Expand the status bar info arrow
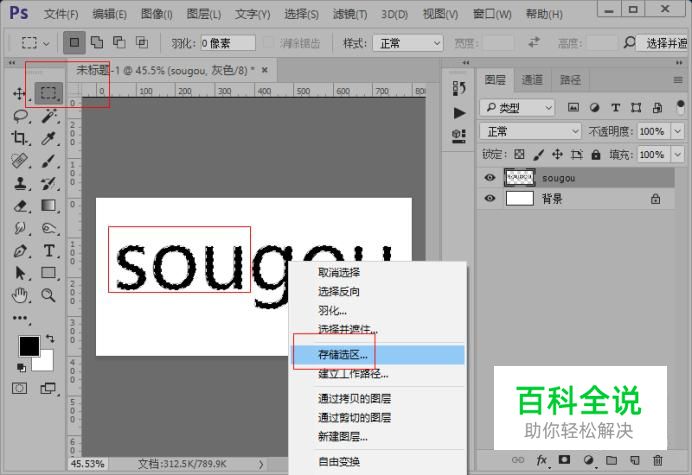 click(261, 464)
